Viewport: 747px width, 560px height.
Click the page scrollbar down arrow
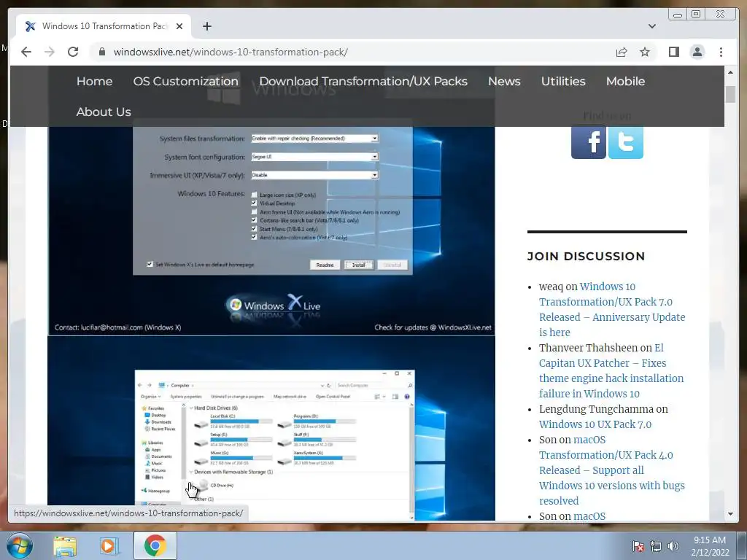730,514
